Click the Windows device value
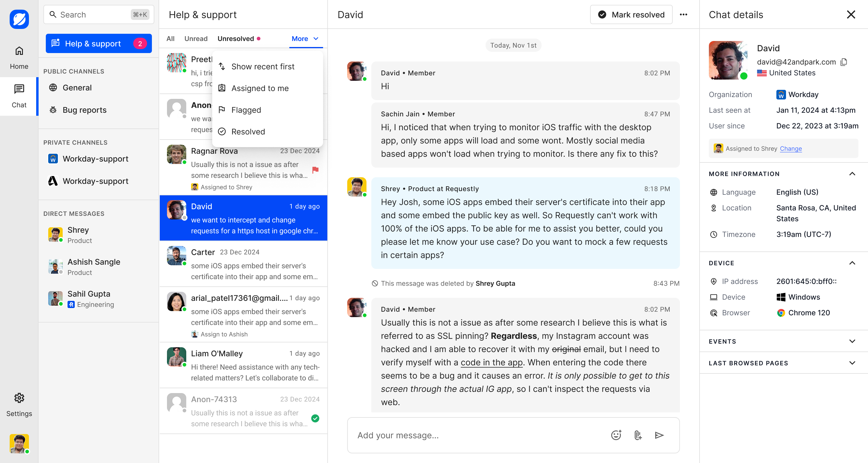868x463 pixels. [804, 297]
